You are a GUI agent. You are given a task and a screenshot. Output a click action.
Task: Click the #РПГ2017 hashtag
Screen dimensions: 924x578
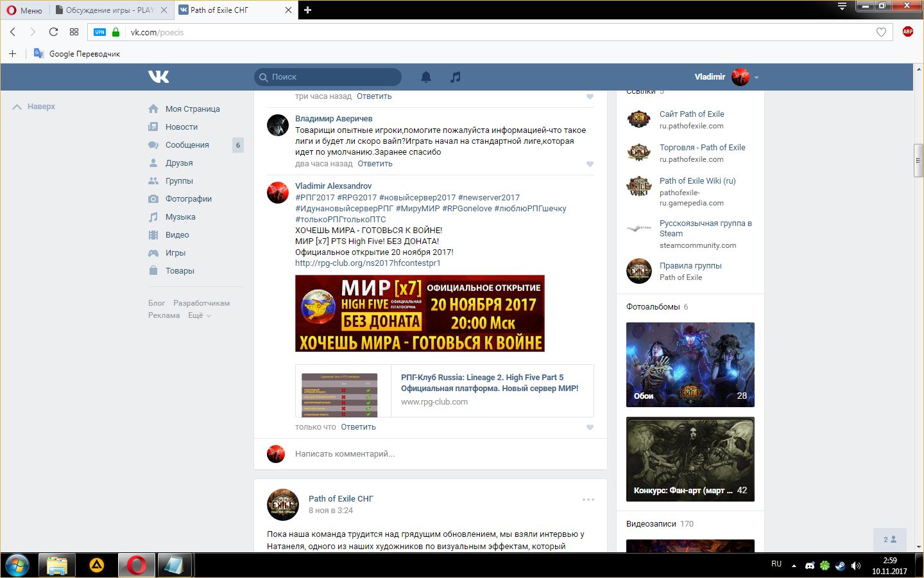click(315, 198)
